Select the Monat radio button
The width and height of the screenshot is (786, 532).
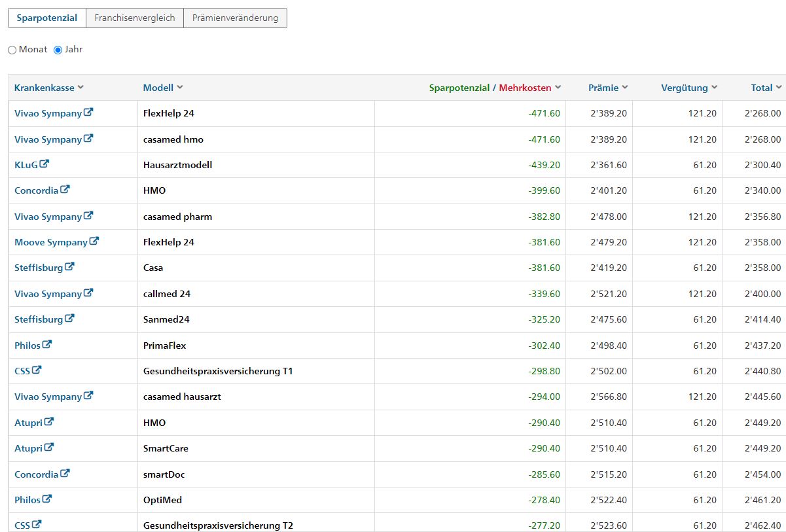pyautogui.click(x=12, y=50)
